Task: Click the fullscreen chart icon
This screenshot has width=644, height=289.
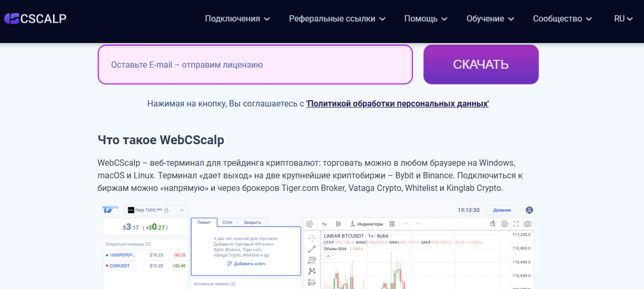Action: pyautogui.click(x=516, y=224)
